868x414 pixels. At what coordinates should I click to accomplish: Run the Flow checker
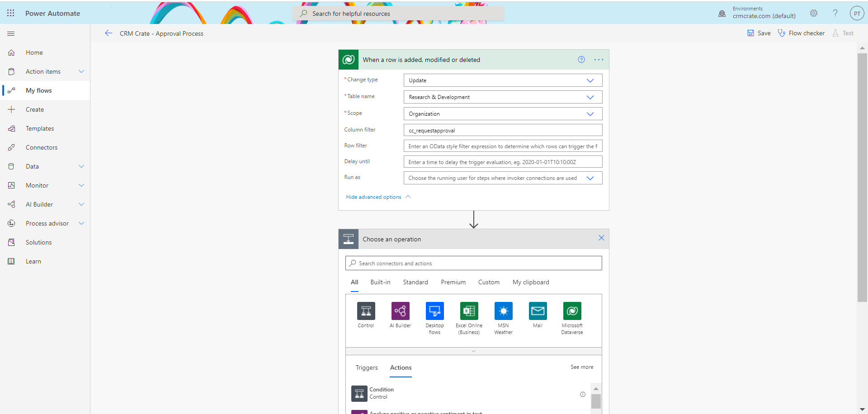coord(801,33)
